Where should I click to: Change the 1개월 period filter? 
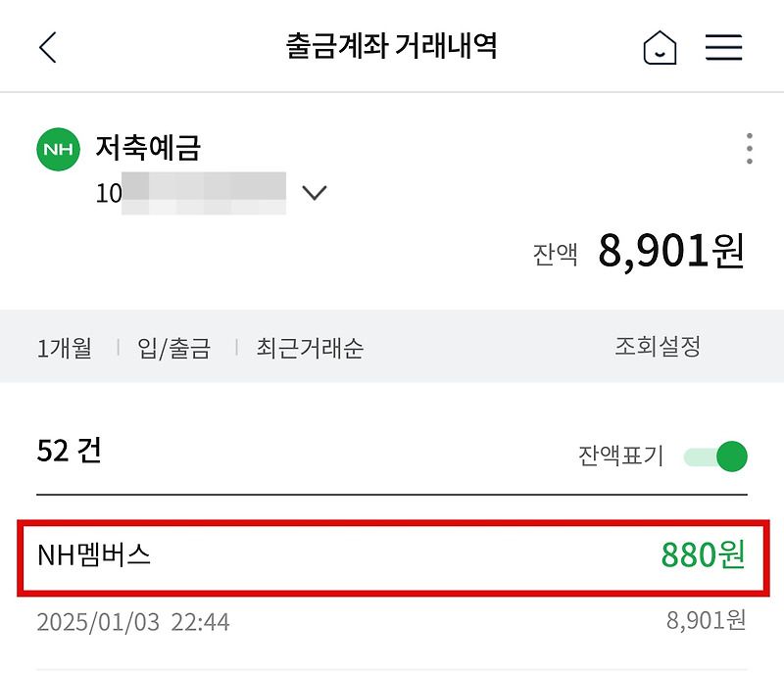[63, 348]
